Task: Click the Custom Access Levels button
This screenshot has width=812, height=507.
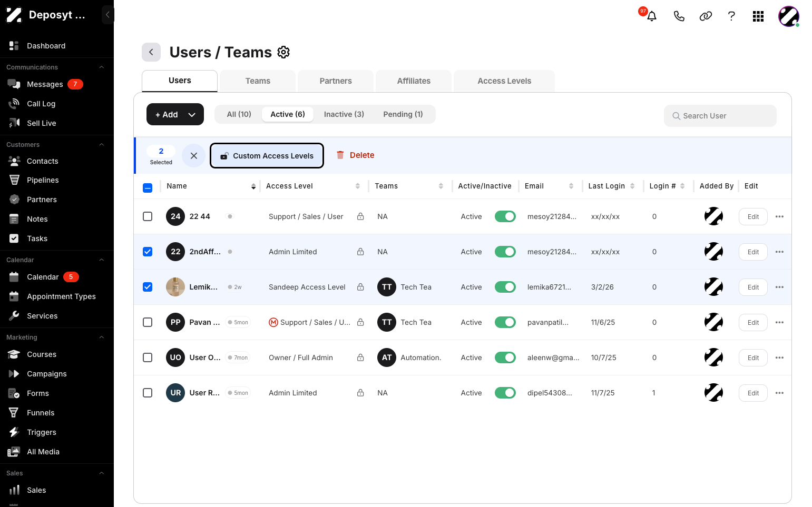Action: 267,156
